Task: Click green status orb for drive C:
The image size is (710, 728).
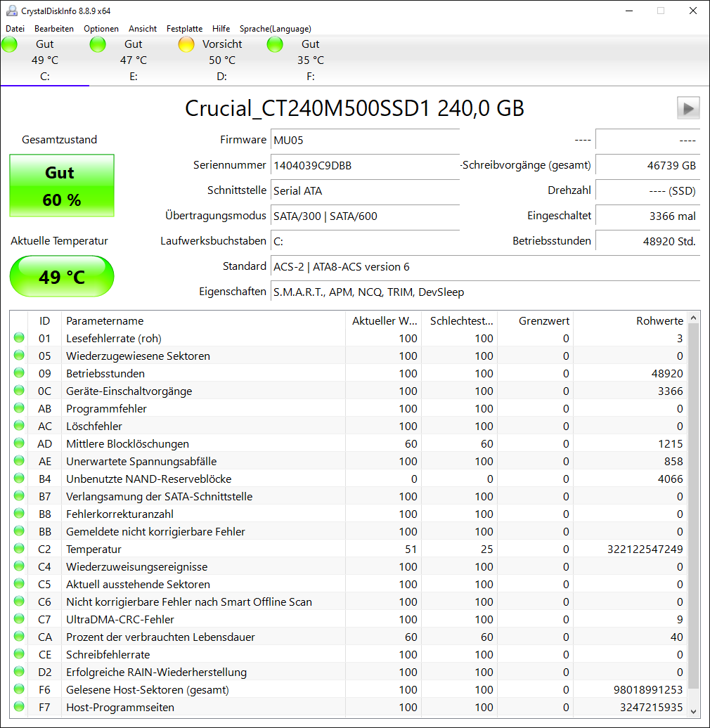Action: click(9, 44)
